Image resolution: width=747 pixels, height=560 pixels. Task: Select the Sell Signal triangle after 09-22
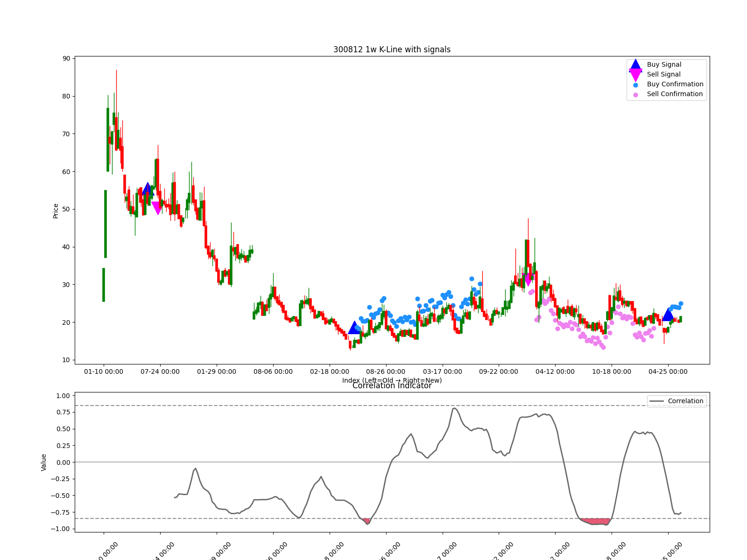coord(528,280)
